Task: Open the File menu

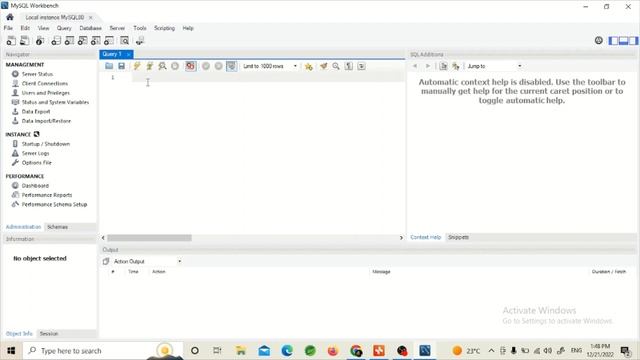Action: [8, 28]
